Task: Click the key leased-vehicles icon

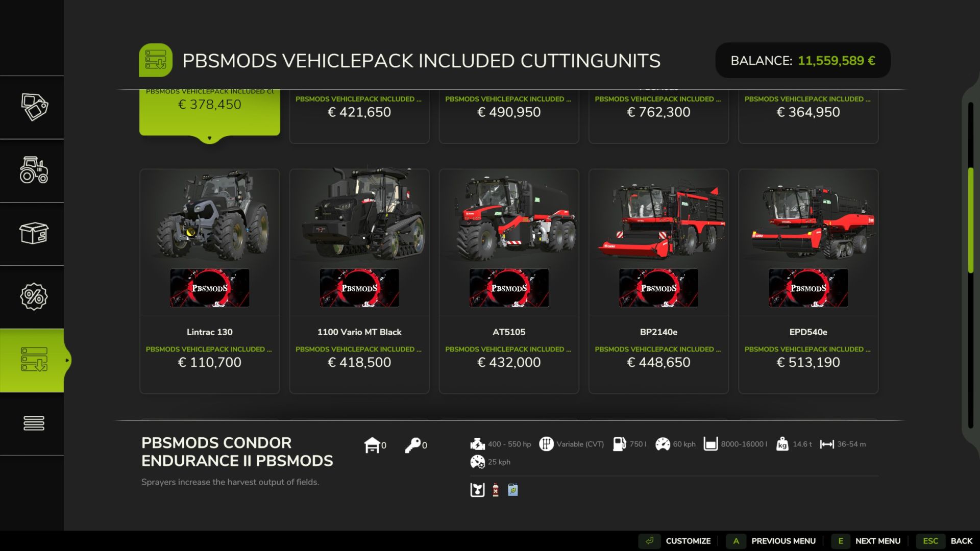Action: pyautogui.click(x=412, y=445)
